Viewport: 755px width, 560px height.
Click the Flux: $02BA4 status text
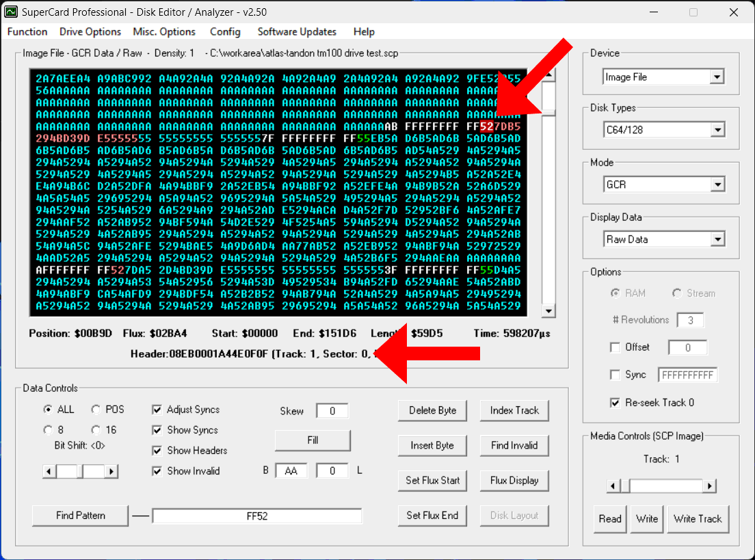pos(155,334)
